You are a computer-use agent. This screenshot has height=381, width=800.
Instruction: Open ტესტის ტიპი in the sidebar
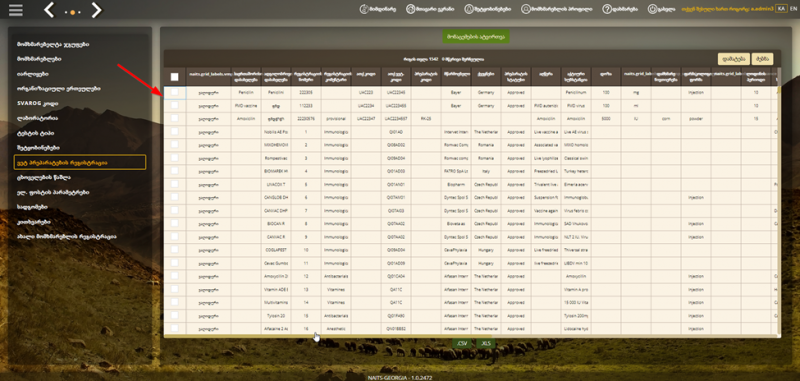[x=35, y=133]
